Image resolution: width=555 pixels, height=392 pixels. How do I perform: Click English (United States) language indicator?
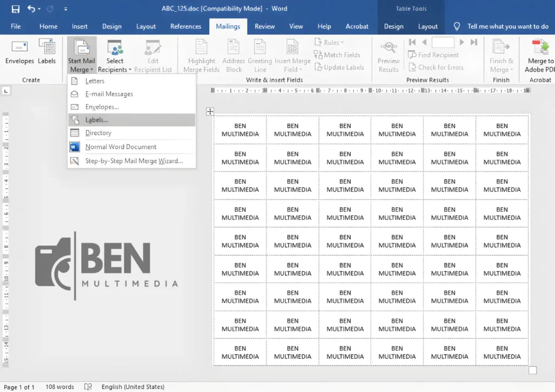(133, 387)
